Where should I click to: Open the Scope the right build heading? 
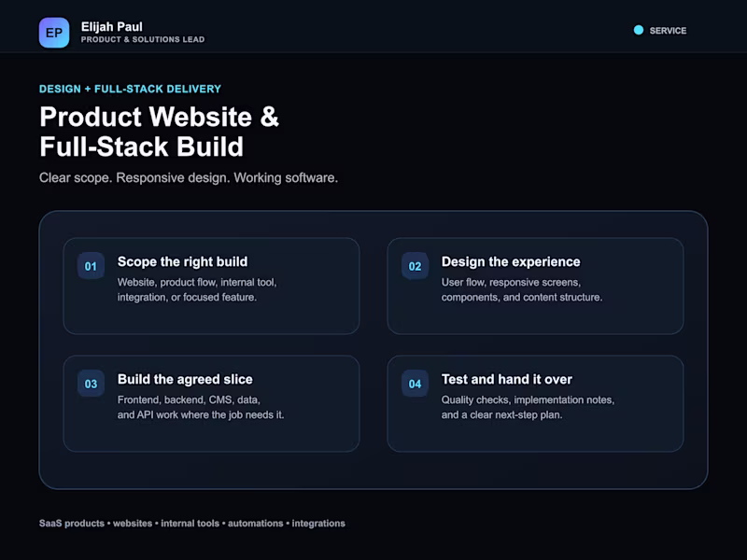pyautogui.click(x=182, y=261)
